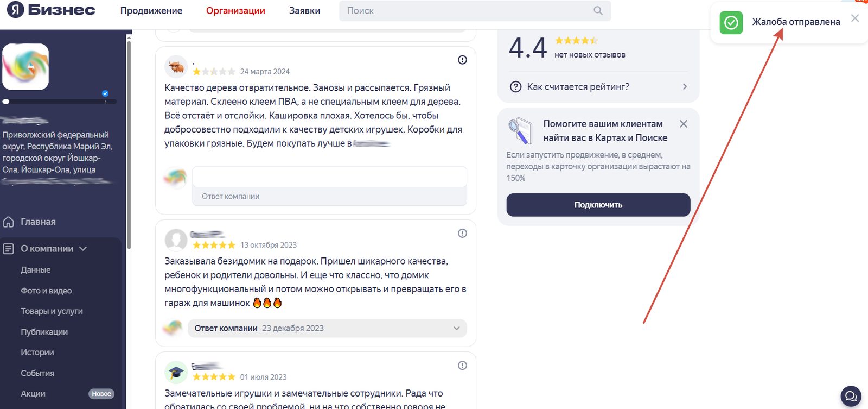Click the Подключить button

pos(598,205)
